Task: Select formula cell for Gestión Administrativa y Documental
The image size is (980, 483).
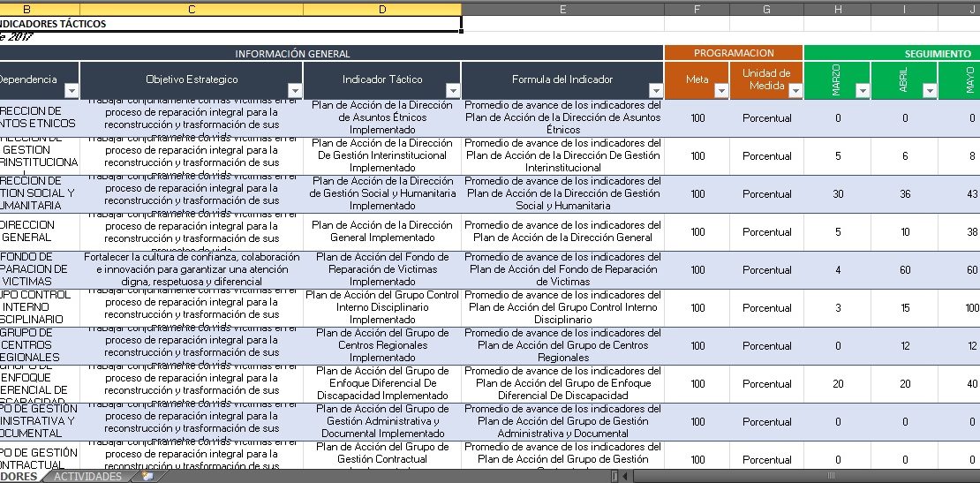Action: 562,422
